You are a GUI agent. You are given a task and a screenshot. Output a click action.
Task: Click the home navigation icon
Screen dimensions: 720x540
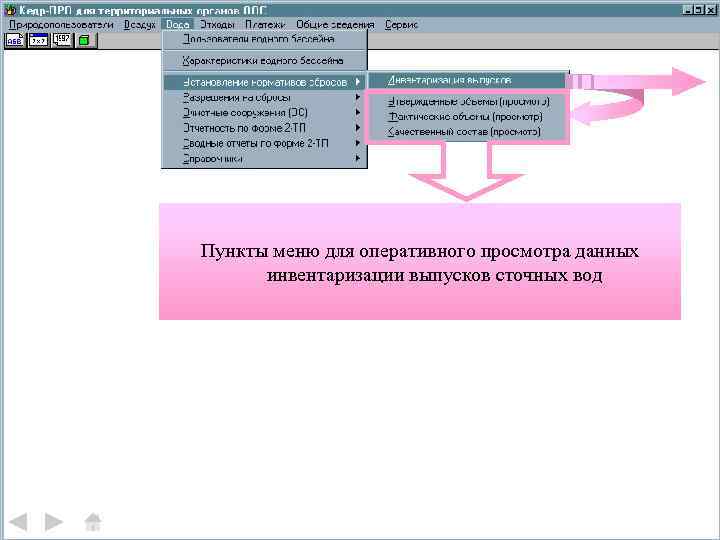[x=93, y=522]
